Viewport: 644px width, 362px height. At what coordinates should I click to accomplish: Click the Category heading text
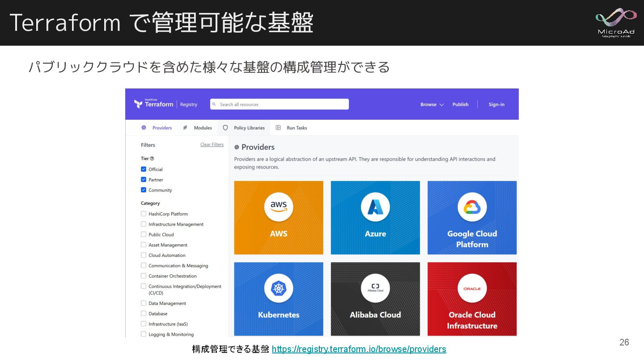tap(150, 203)
